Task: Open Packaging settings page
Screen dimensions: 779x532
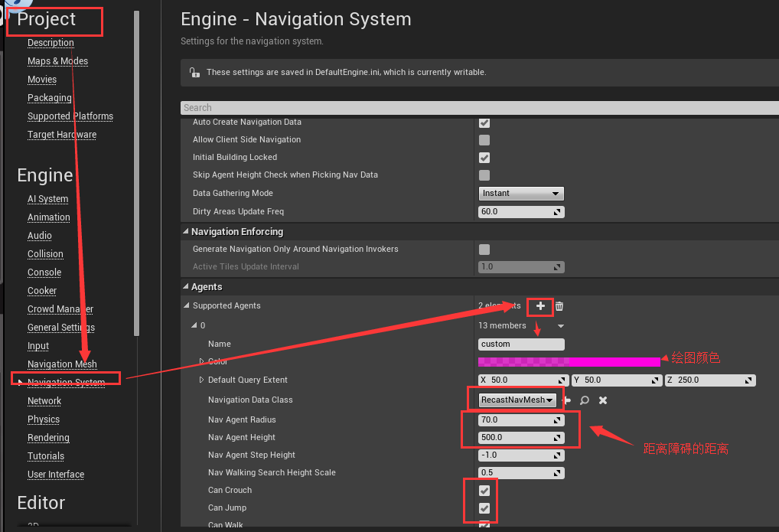Action: (x=49, y=98)
